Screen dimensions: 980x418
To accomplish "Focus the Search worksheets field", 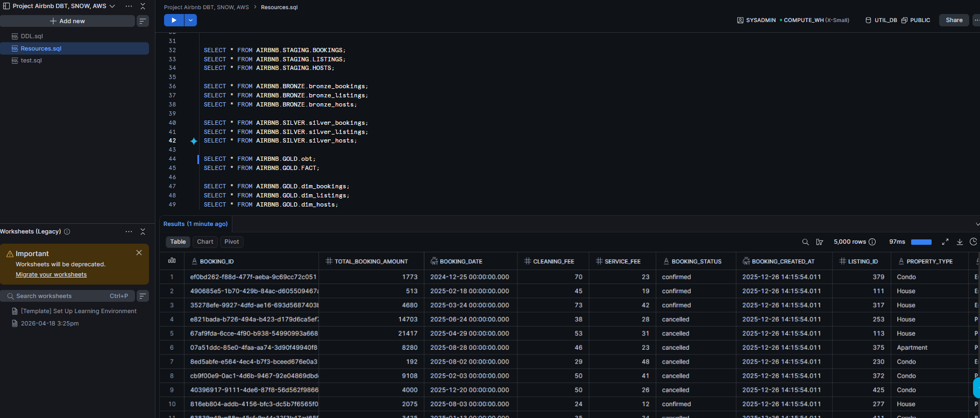I will pyautogui.click(x=67, y=296).
